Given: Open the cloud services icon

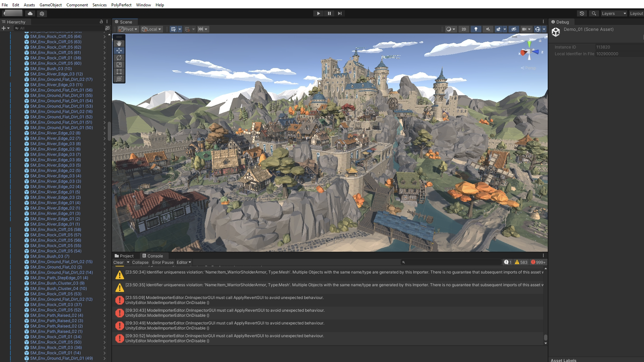Looking at the screenshot, I should tap(30, 13).
